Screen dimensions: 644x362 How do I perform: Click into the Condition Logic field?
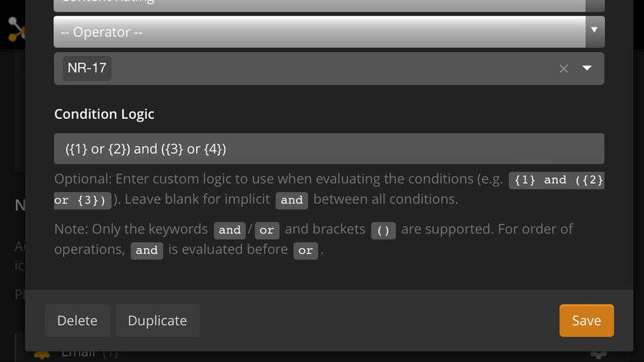click(328, 149)
